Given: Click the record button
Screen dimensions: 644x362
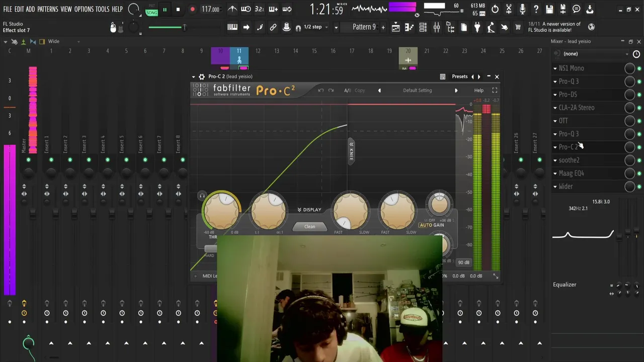Looking at the screenshot, I should (x=192, y=10).
